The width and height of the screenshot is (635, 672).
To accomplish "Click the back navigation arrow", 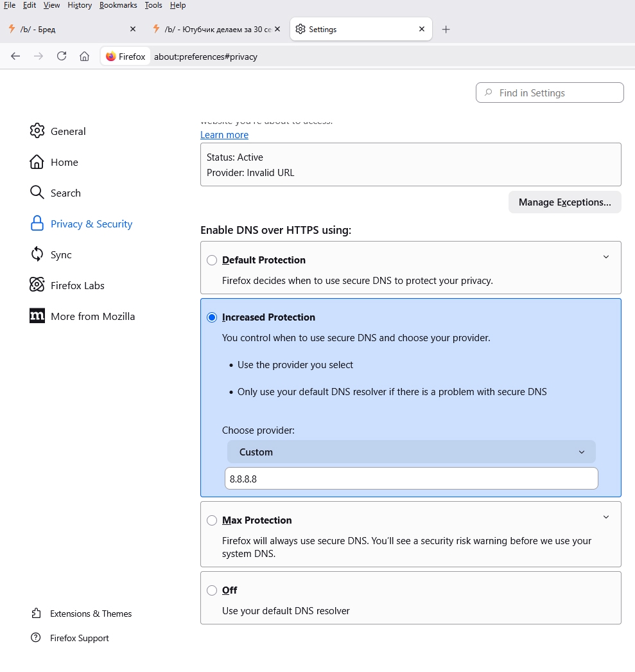I will (x=15, y=56).
